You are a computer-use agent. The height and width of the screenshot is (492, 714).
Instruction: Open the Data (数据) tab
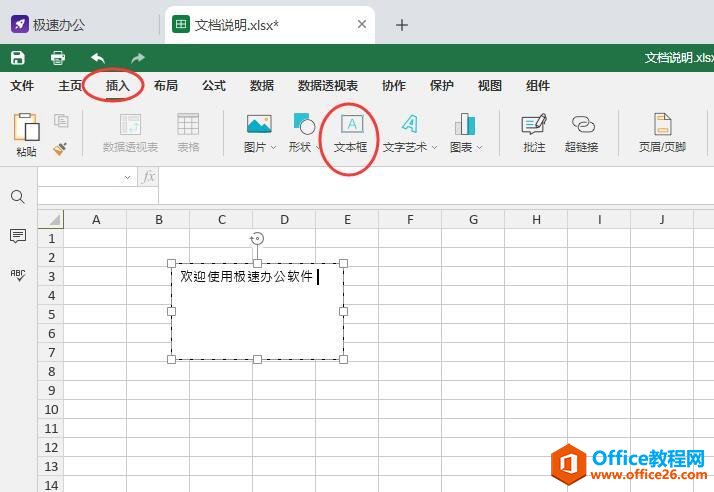pos(262,86)
